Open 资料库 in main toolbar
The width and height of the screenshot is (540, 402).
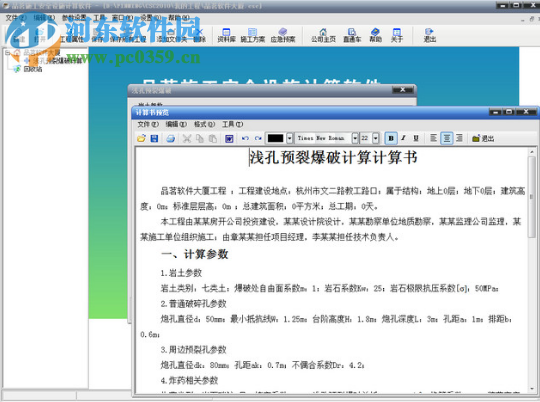(226, 35)
